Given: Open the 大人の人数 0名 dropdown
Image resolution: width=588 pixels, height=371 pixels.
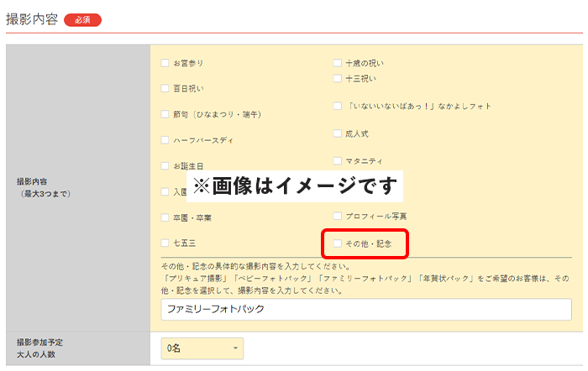Looking at the screenshot, I should pyautogui.click(x=202, y=347).
